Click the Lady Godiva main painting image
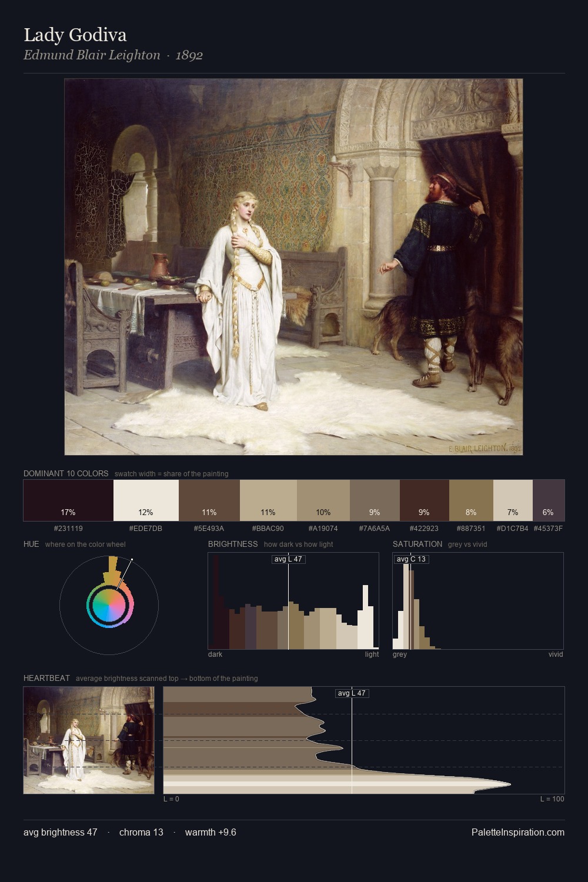Image resolution: width=588 pixels, height=882 pixels. (x=293, y=267)
